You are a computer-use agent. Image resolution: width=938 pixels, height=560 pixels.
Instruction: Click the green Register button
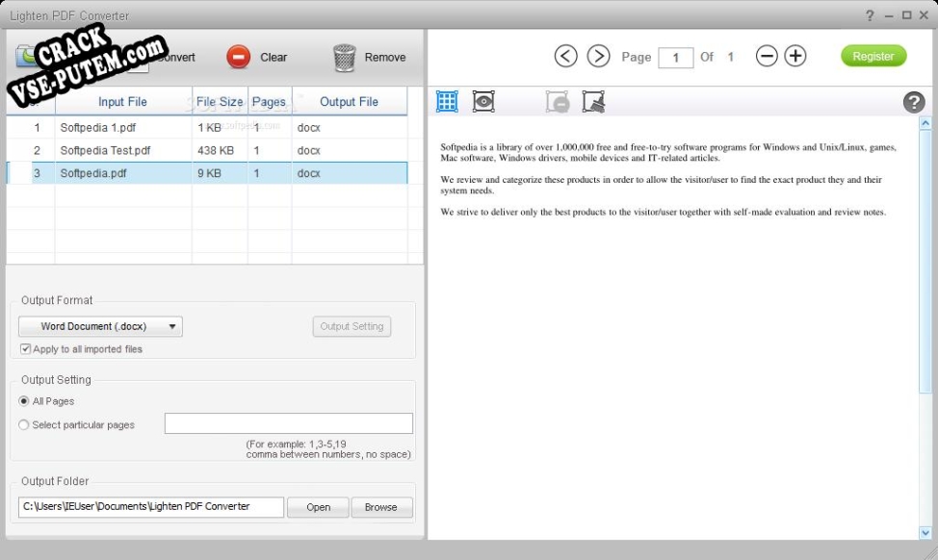click(x=873, y=56)
